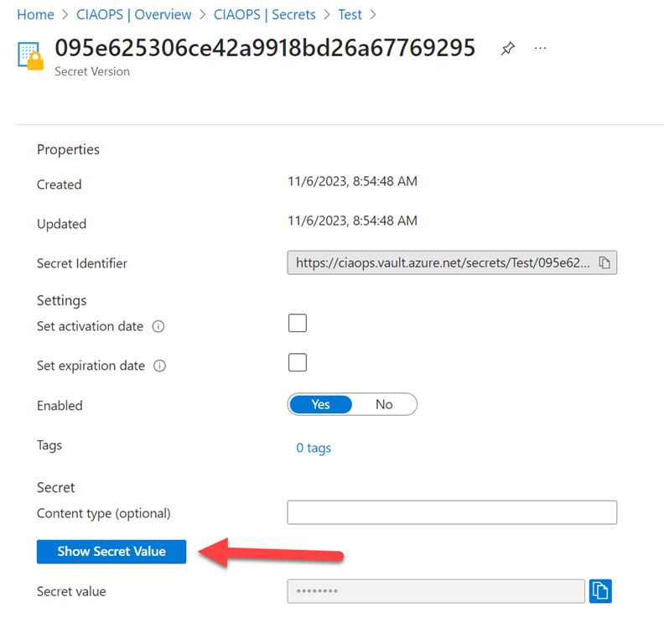Screen dimensions: 664x644
Task: Set Enabled toggle to No
Action: (384, 404)
